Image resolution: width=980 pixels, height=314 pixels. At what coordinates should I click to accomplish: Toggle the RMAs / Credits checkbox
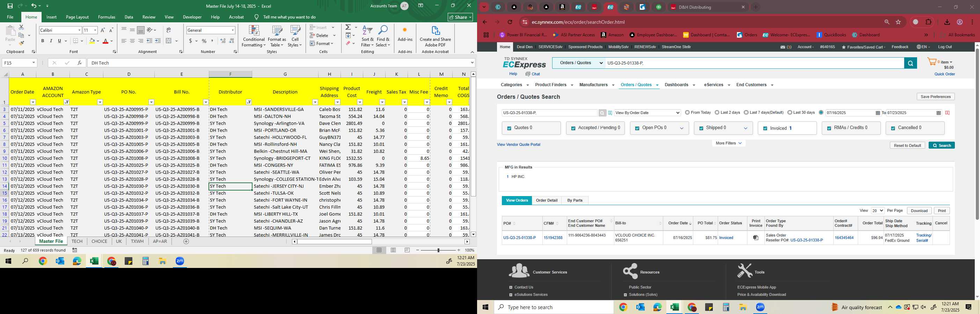pyautogui.click(x=829, y=128)
